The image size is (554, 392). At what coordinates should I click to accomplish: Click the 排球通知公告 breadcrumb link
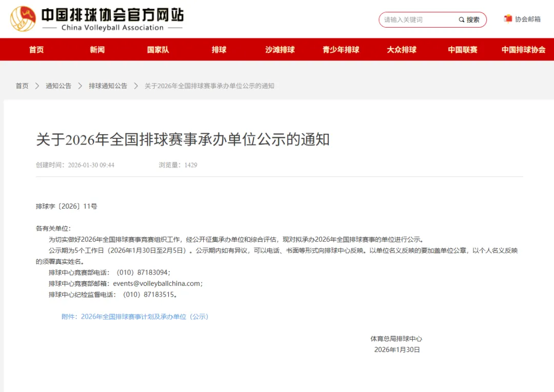click(x=108, y=86)
